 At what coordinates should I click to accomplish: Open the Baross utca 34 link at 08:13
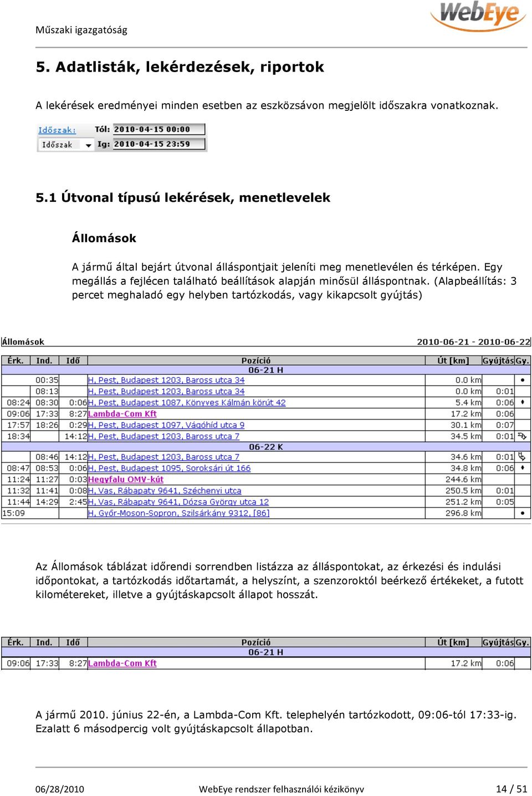coord(166,391)
